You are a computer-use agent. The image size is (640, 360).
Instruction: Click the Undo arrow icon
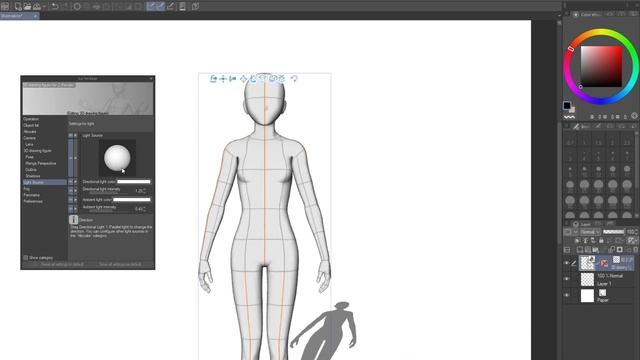coord(55,6)
